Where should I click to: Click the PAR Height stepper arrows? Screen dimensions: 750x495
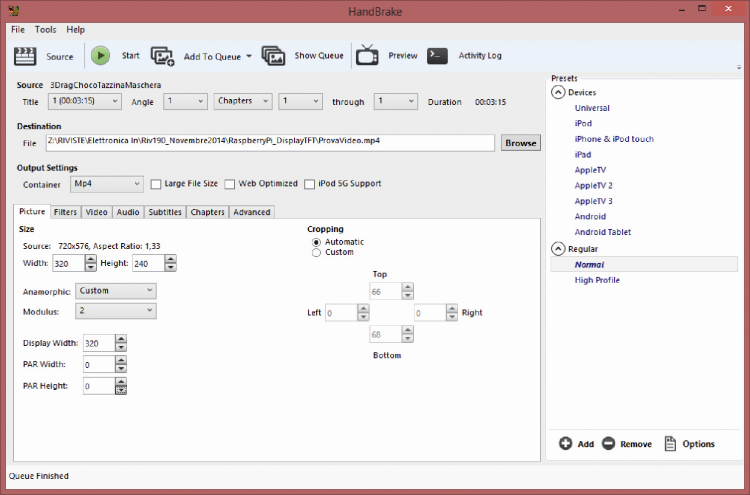[121, 386]
